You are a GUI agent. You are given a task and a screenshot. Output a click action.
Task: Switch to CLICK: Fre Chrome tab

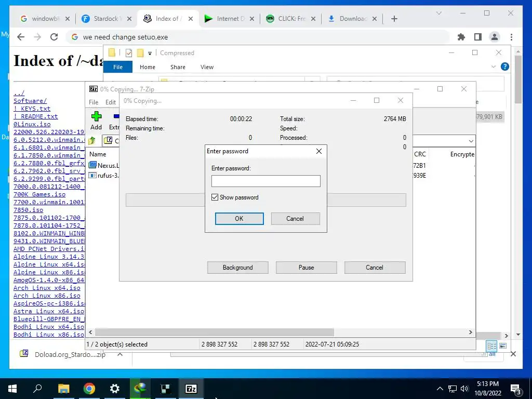click(x=290, y=19)
